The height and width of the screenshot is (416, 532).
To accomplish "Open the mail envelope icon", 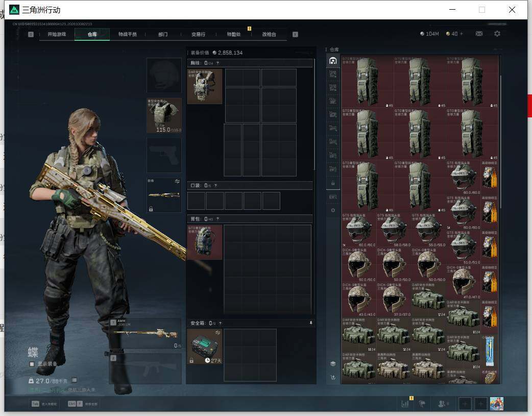I will [x=479, y=34].
